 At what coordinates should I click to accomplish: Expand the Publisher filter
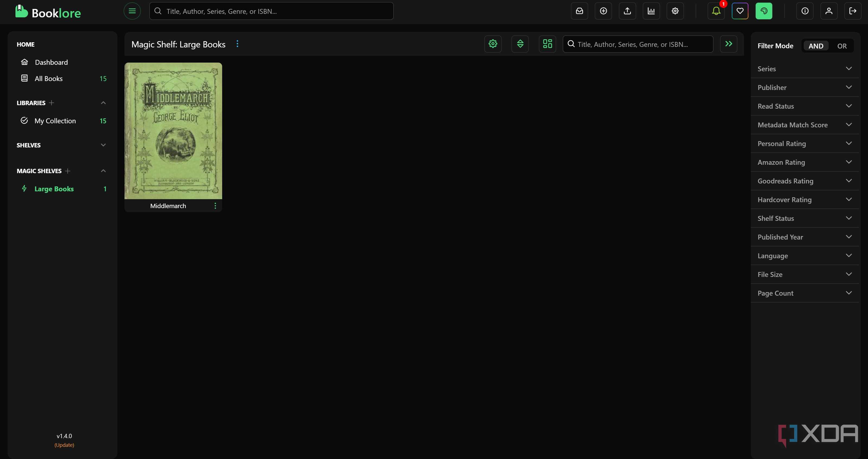pyautogui.click(x=805, y=88)
